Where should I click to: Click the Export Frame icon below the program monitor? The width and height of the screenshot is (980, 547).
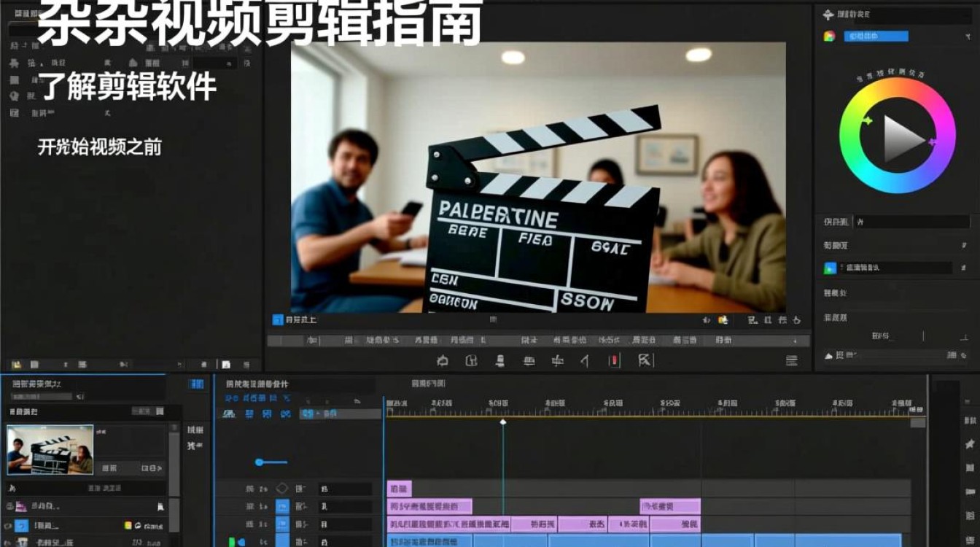[x=500, y=360]
